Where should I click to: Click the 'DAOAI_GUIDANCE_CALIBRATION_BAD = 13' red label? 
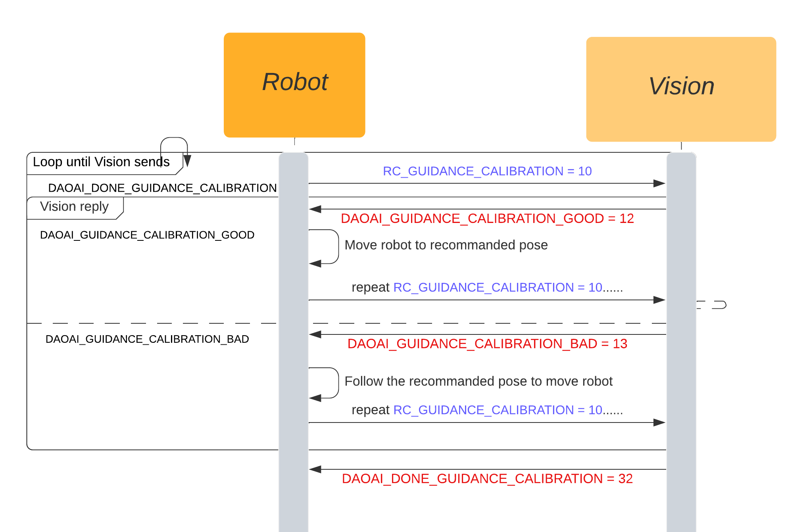[487, 344]
